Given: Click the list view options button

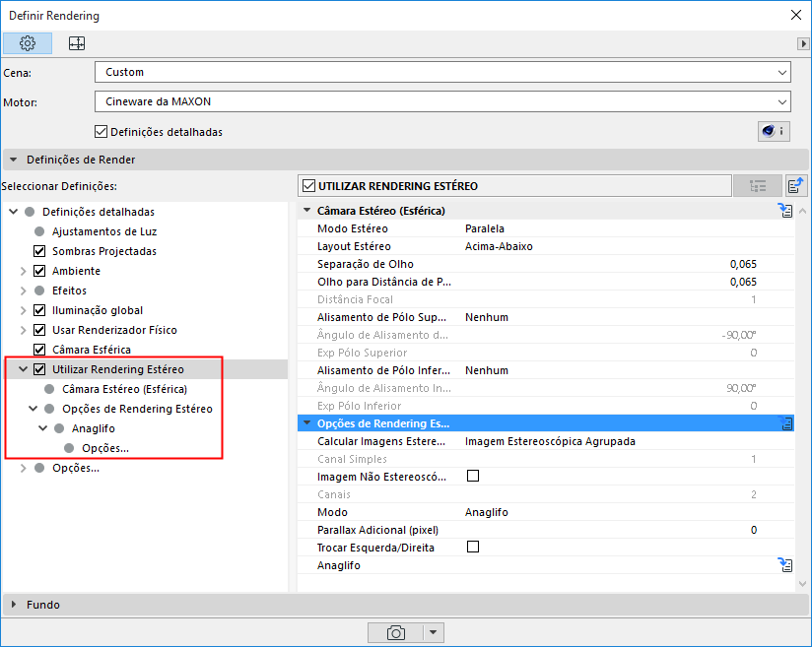Looking at the screenshot, I should 757,186.
